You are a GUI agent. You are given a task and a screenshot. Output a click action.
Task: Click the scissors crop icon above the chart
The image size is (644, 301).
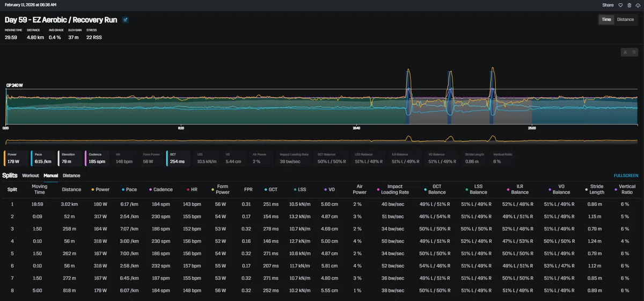tap(626, 52)
